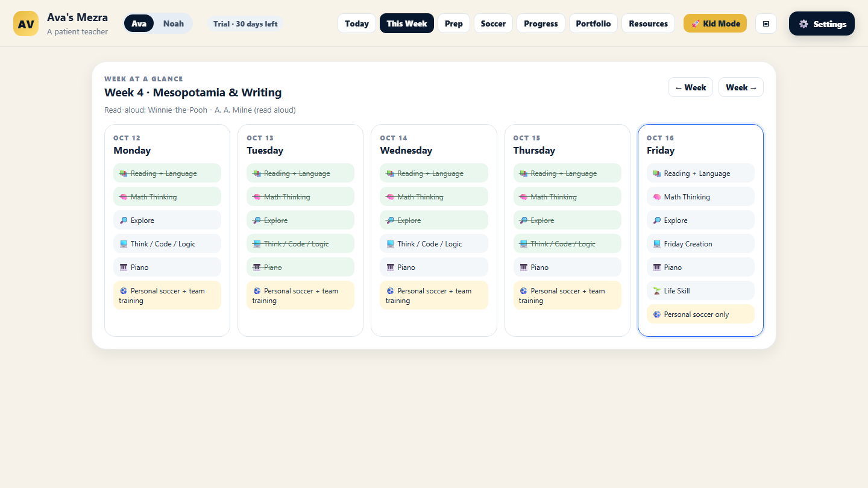Screen dimensions: 868x488
Task: Go to previous week
Action: click(x=690, y=87)
